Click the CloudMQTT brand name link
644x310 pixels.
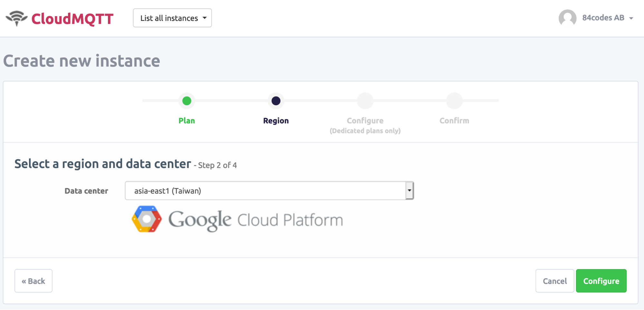72,19
